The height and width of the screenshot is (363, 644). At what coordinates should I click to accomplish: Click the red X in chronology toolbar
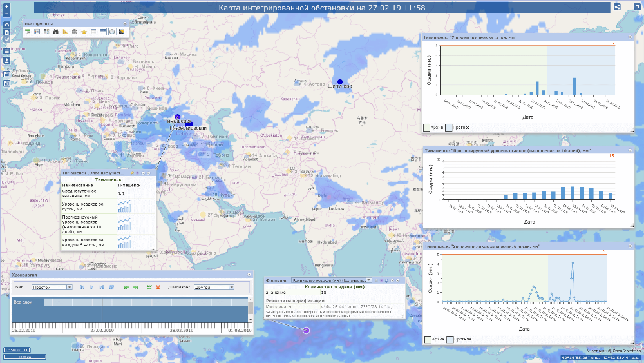tap(158, 287)
